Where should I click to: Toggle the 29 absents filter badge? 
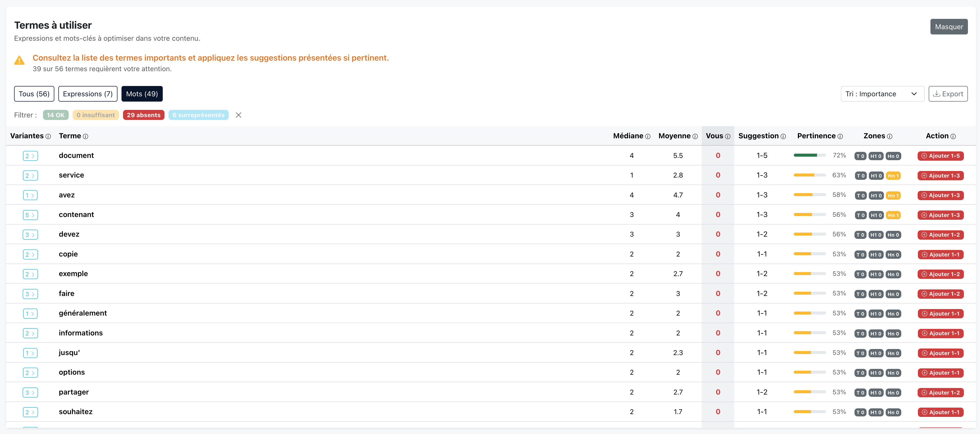pyautogui.click(x=143, y=115)
